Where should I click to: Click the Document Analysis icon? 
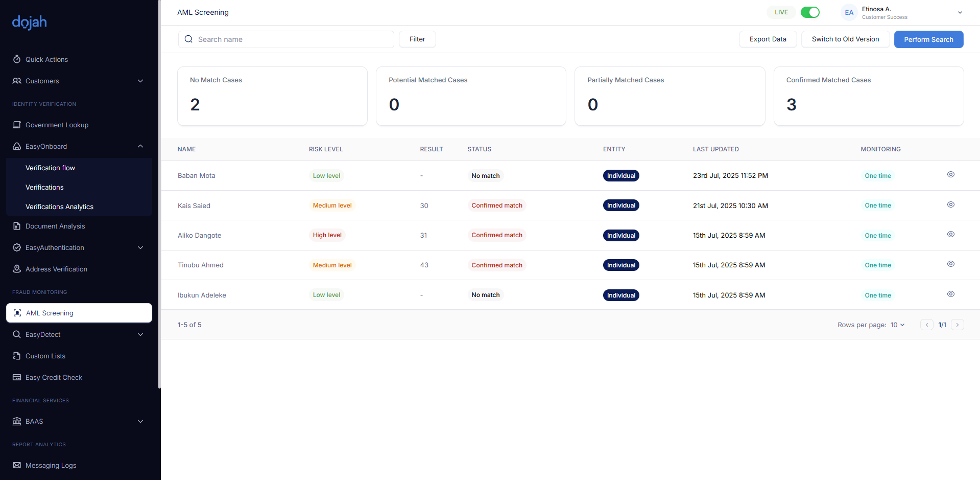pyautogui.click(x=17, y=226)
